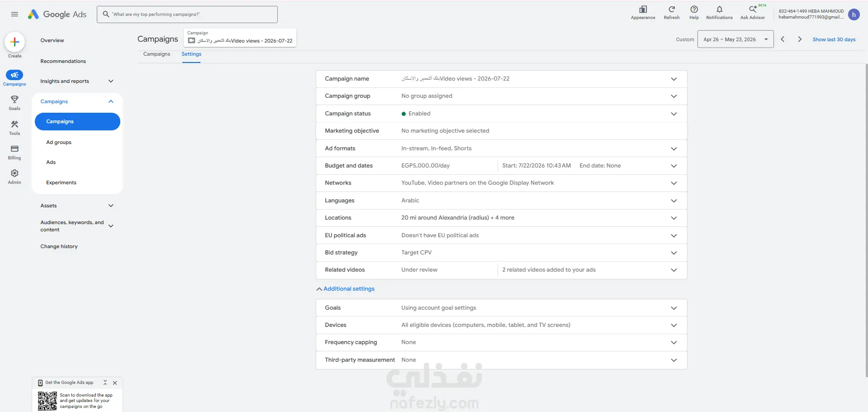868x412 pixels.
Task: Open the Experiments page
Action: 61,182
